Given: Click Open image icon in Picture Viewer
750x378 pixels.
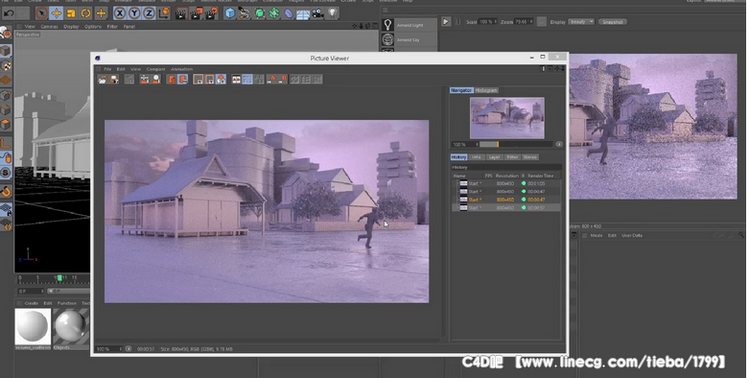Looking at the screenshot, I should [103, 79].
